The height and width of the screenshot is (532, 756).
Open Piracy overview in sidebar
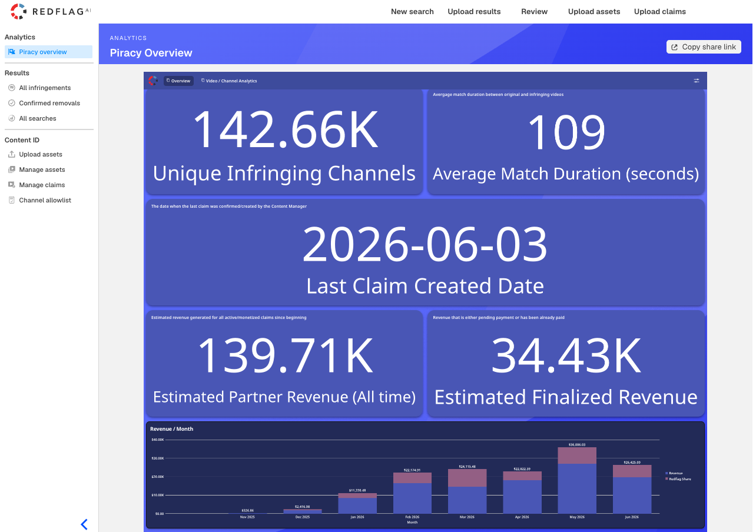[48, 52]
